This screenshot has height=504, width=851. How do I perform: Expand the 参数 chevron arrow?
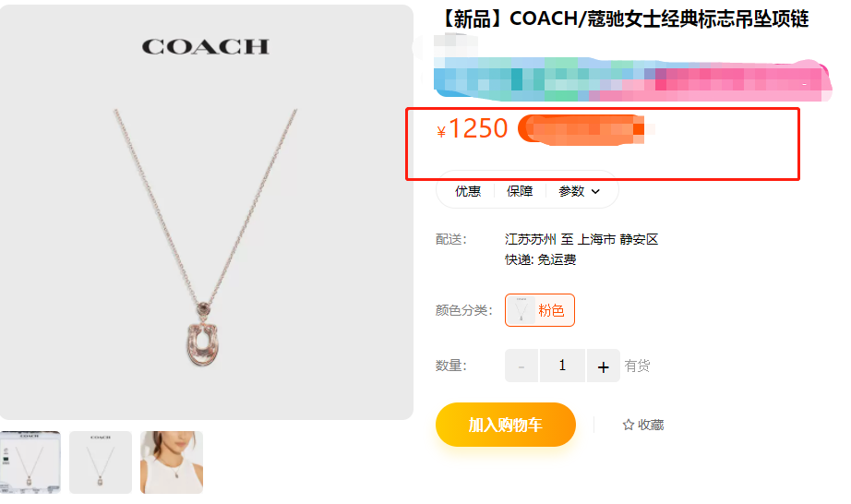[595, 191]
